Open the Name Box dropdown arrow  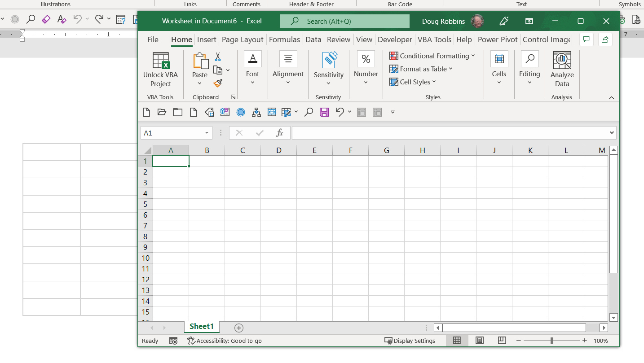click(207, 133)
